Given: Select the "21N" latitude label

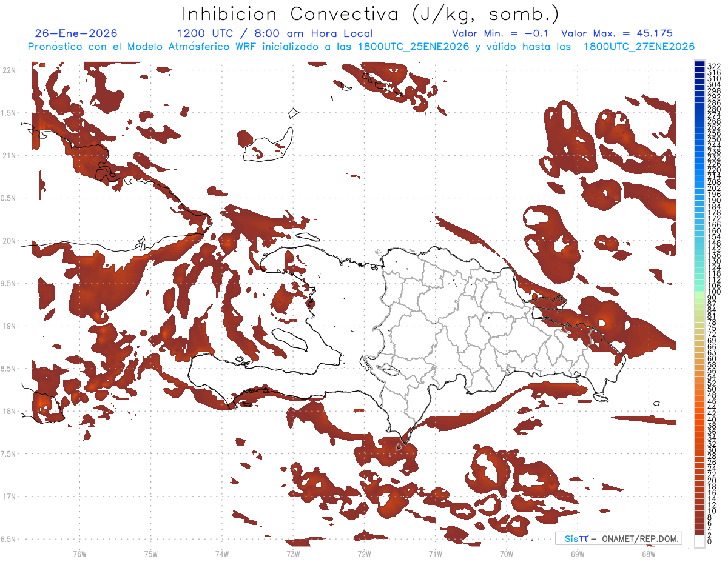Looking at the screenshot, I should (8, 156).
